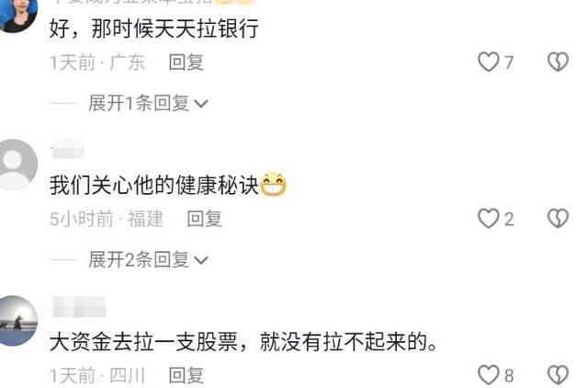Like the 天天拉银行 comment

tap(489, 62)
